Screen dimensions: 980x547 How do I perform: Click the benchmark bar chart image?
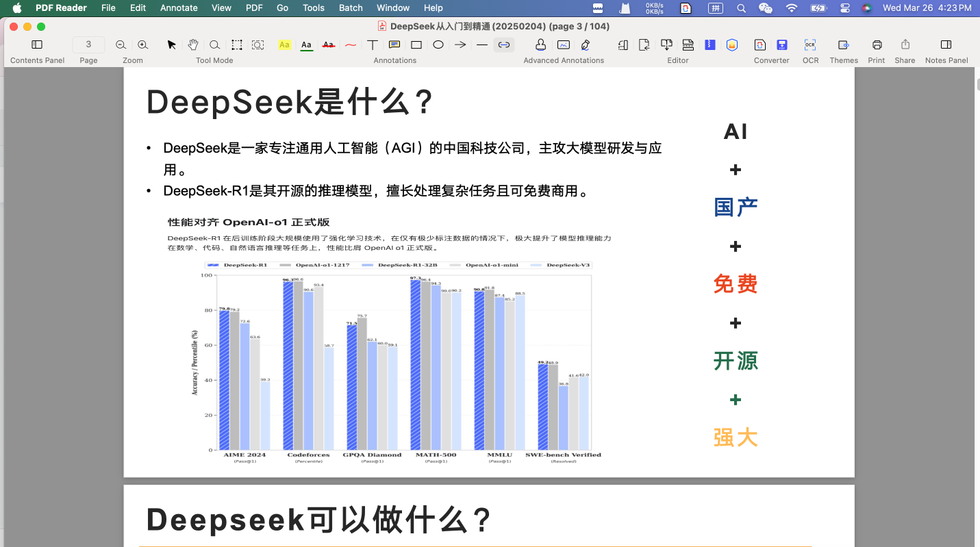[x=396, y=362]
